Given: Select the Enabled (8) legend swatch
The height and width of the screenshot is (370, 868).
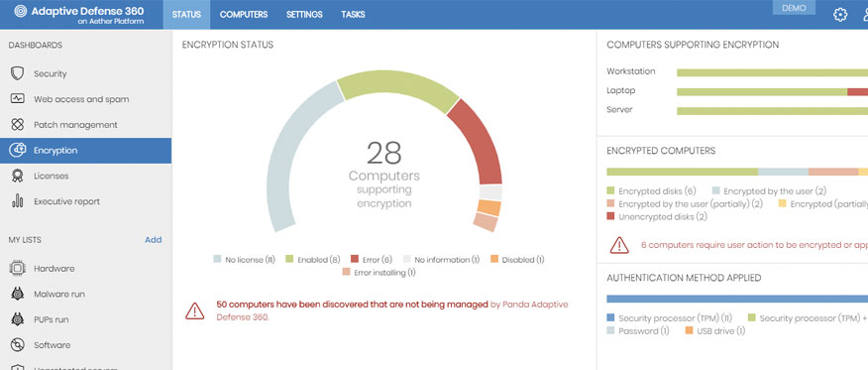Looking at the screenshot, I should (289, 259).
